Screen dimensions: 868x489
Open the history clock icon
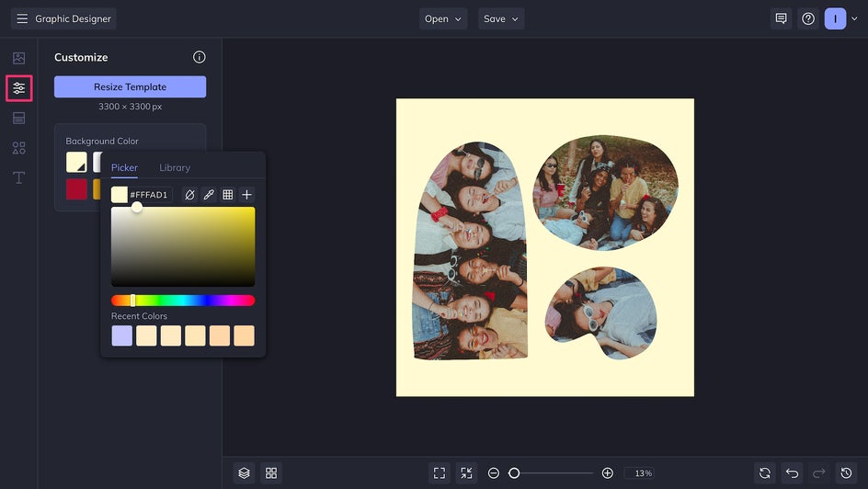click(x=847, y=473)
